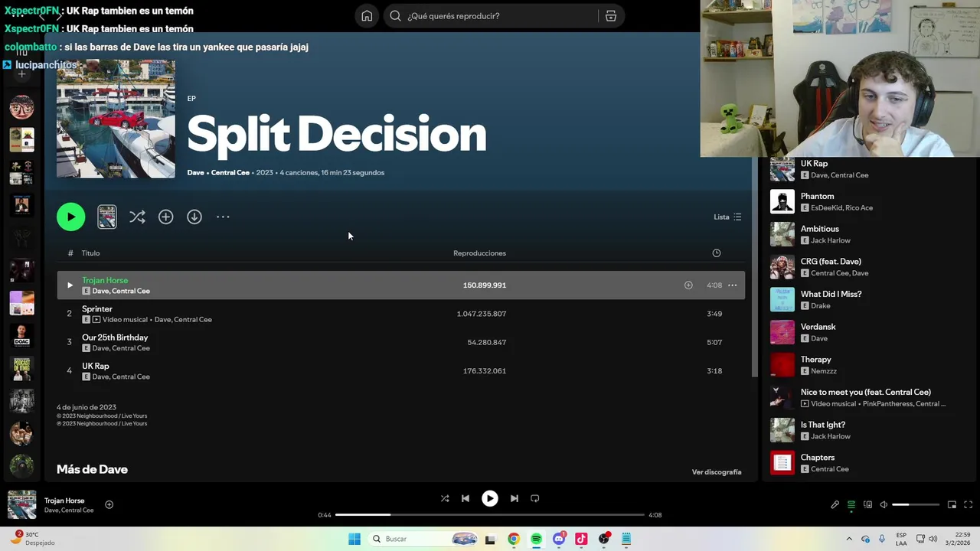This screenshot has height=551, width=980.
Task: Open Spotify icon in the taskbar
Action: click(536, 539)
